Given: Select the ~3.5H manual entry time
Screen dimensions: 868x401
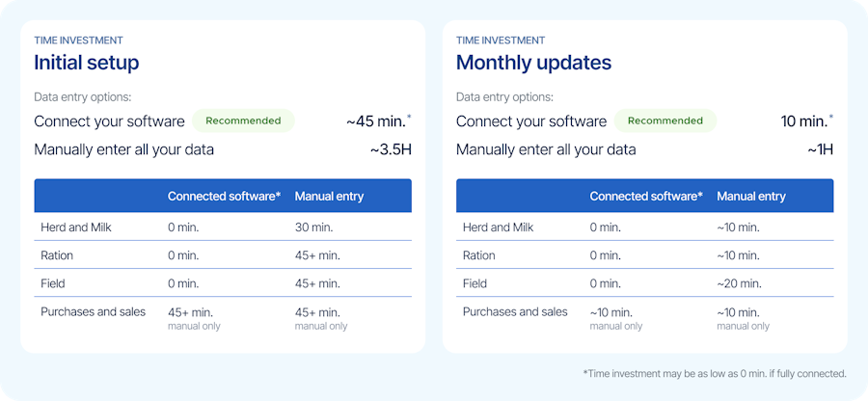Looking at the screenshot, I should coord(390,149).
